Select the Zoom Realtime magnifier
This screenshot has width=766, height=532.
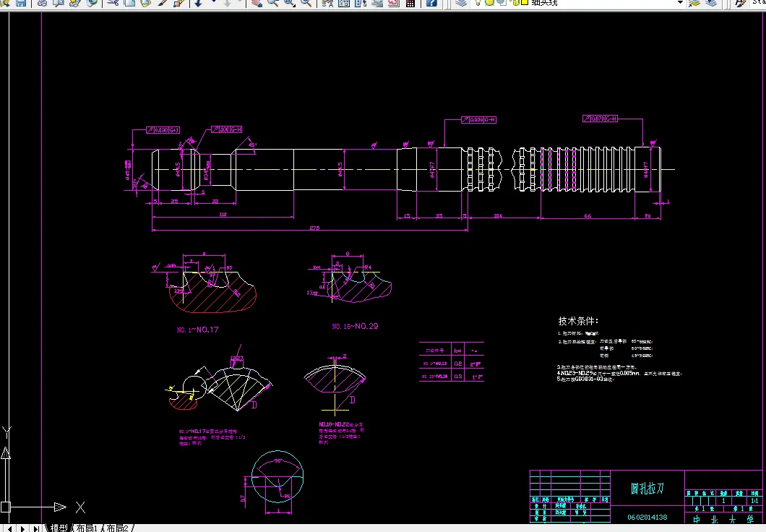click(272, 3)
